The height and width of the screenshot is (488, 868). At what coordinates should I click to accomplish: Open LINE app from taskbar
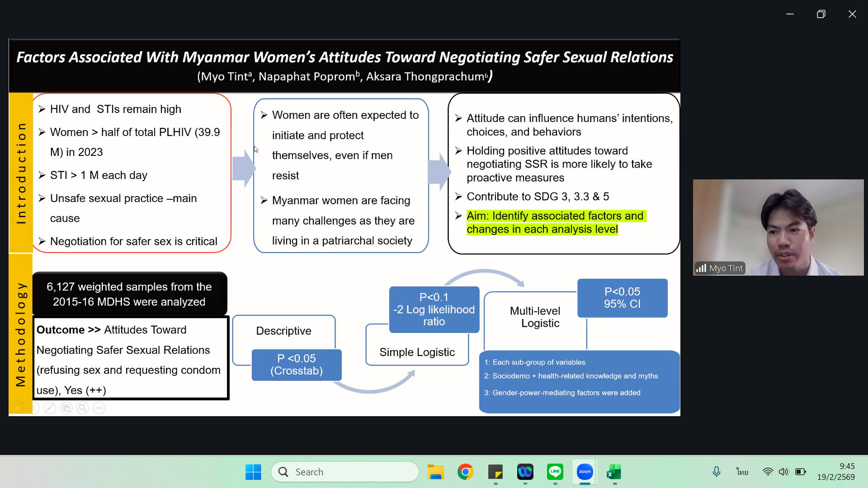[x=555, y=472]
